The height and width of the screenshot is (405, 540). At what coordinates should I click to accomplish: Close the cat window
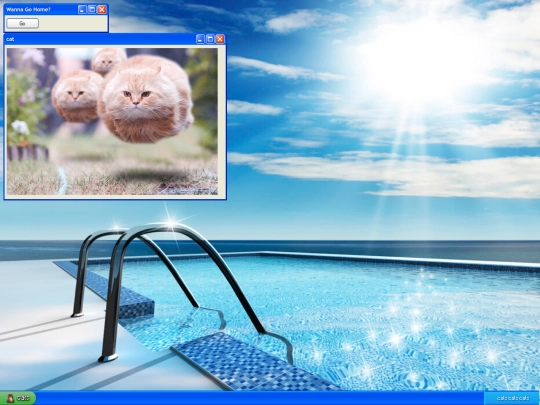point(220,39)
